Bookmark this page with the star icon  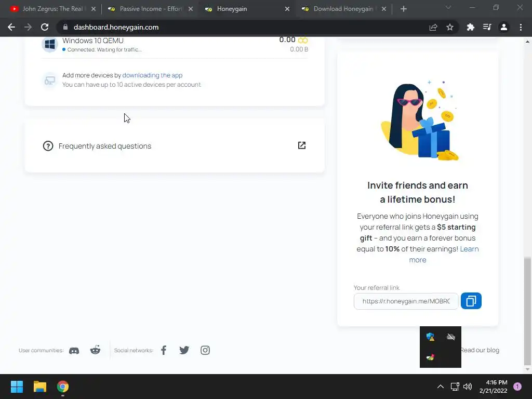450,27
